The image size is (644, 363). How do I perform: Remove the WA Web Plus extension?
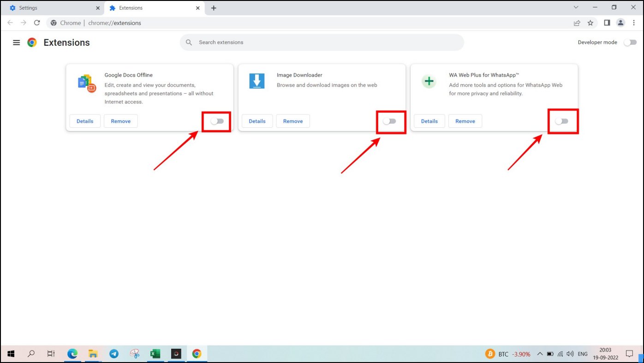coord(465,121)
